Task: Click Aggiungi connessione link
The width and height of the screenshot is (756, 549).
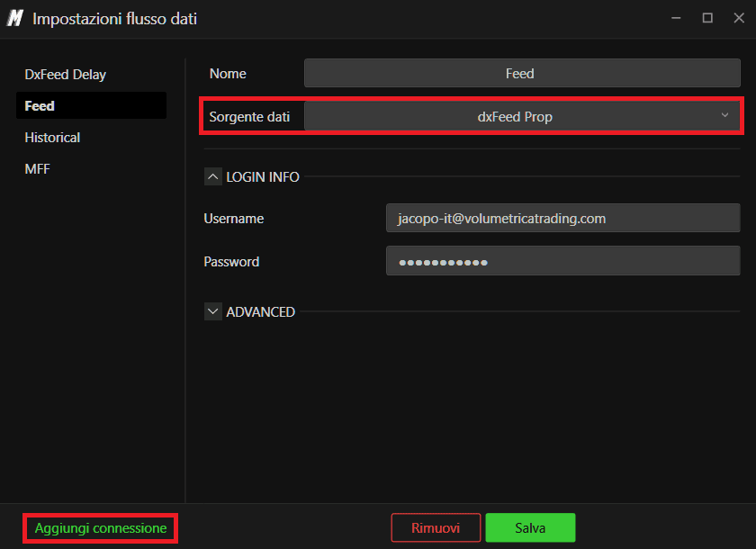Action: pos(101,528)
